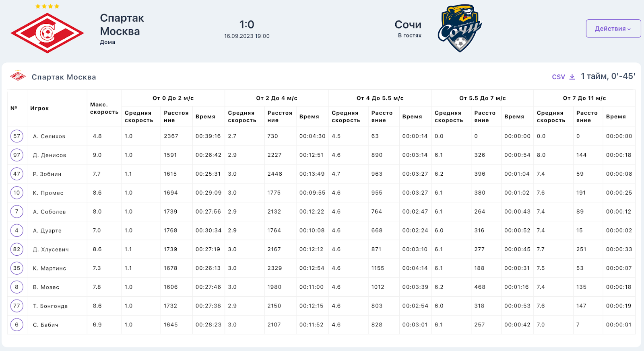Click Промес's time value 00:29:09

click(x=208, y=193)
